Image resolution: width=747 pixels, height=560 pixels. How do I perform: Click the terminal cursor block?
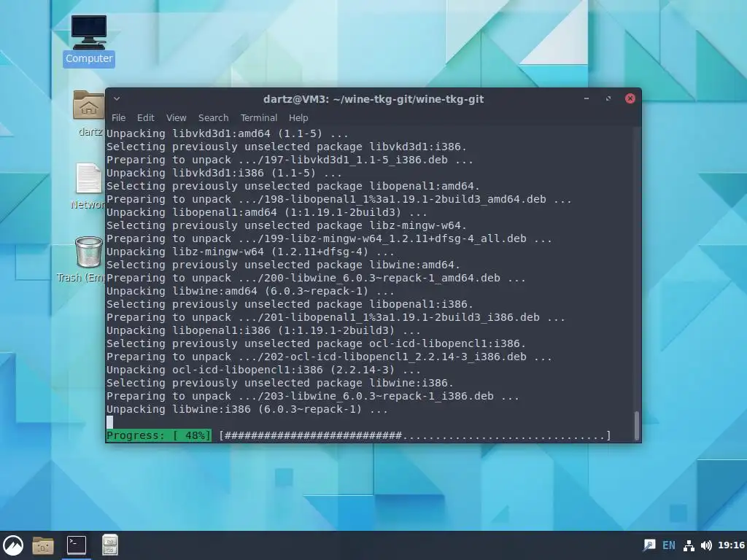click(x=109, y=422)
